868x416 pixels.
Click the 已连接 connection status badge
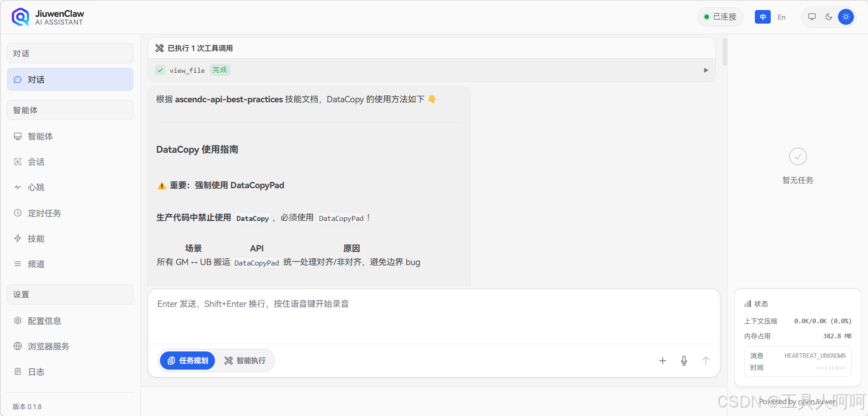pos(720,17)
